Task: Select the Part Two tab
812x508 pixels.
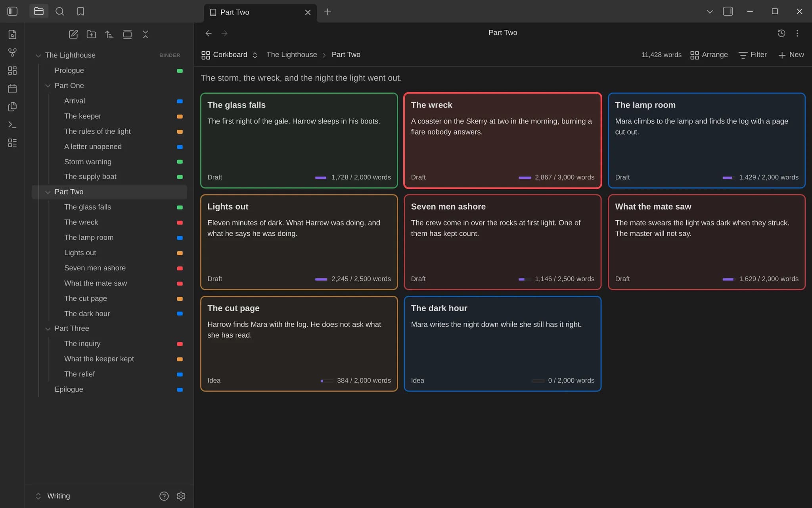Action: click(260, 12)
